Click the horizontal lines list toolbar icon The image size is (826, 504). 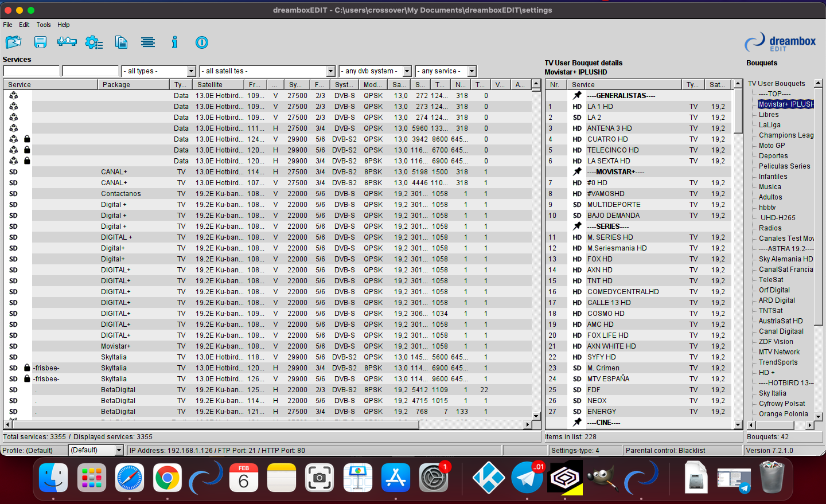point(148,42)
